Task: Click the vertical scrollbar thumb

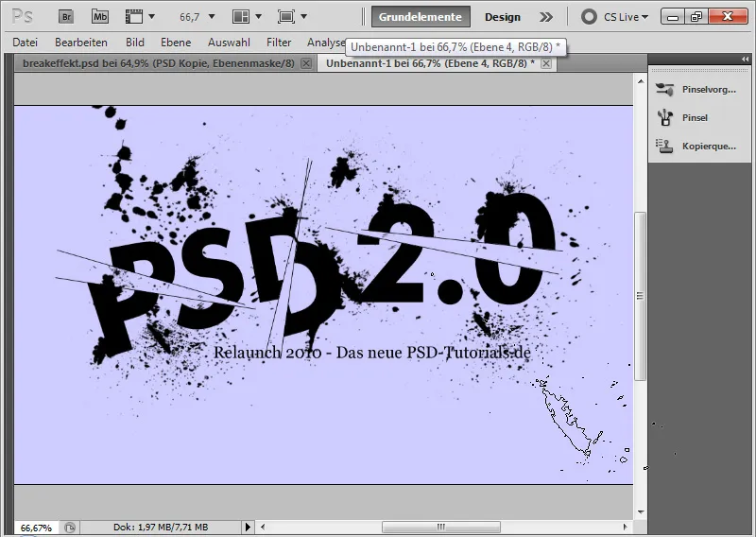Action: 641,296
